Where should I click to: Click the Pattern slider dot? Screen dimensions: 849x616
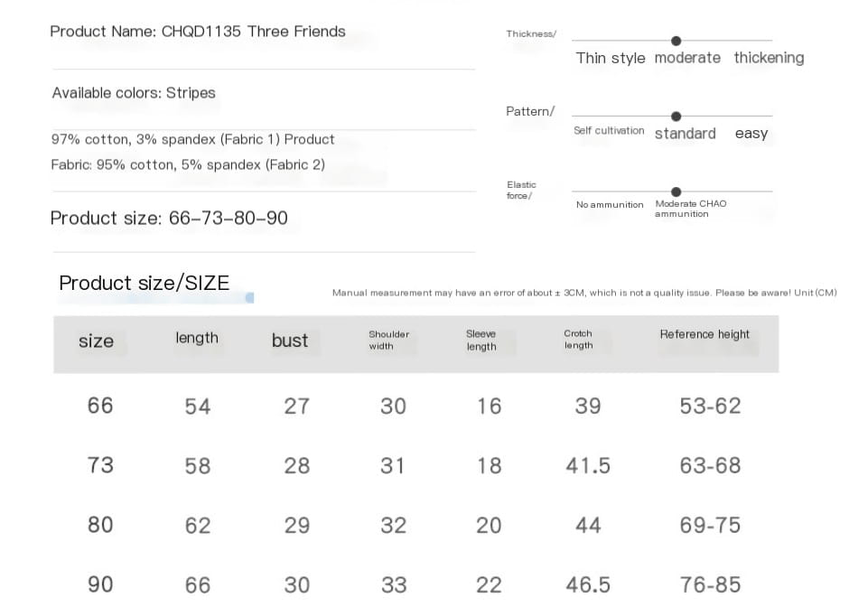pyautogui.click(x=676, y=117)
